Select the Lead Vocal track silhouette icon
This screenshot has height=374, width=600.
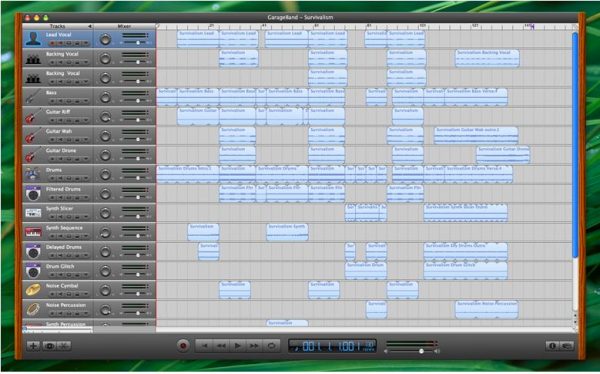click(x=33, y=39)
